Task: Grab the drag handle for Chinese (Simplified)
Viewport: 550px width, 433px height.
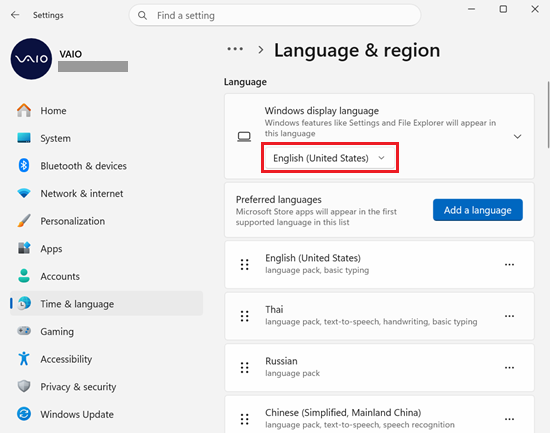Action: [244, 419]
